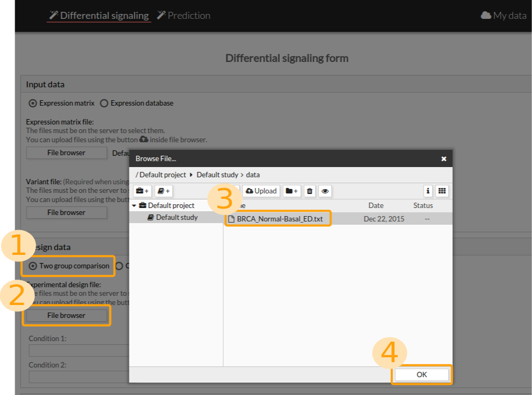Select Two group comparison radio button
The width and height of the screenshot is (532, 395).
(x=33, y=266)
